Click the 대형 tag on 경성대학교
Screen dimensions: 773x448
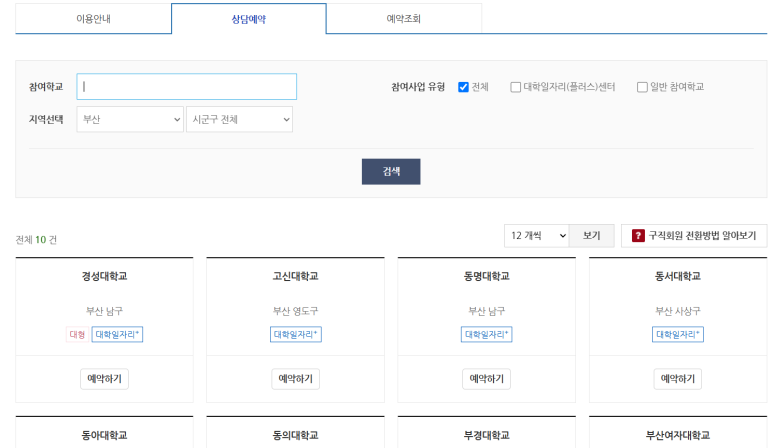(77, 335)
